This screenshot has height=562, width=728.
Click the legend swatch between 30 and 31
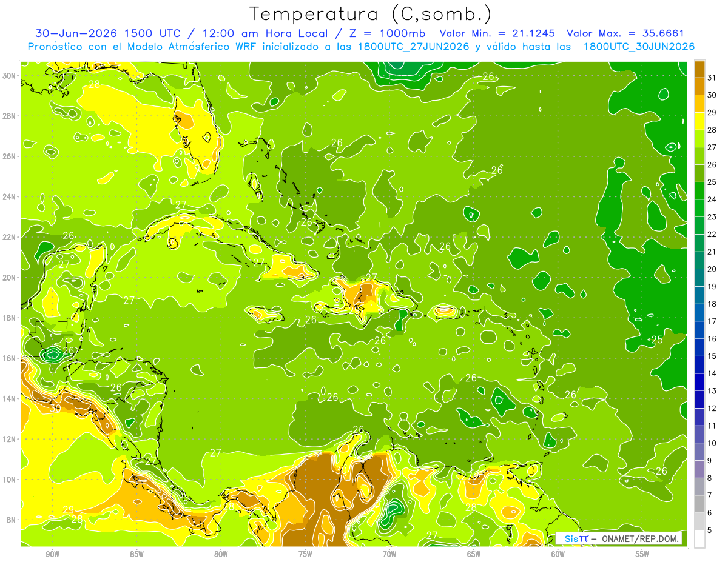pos(699,86)
